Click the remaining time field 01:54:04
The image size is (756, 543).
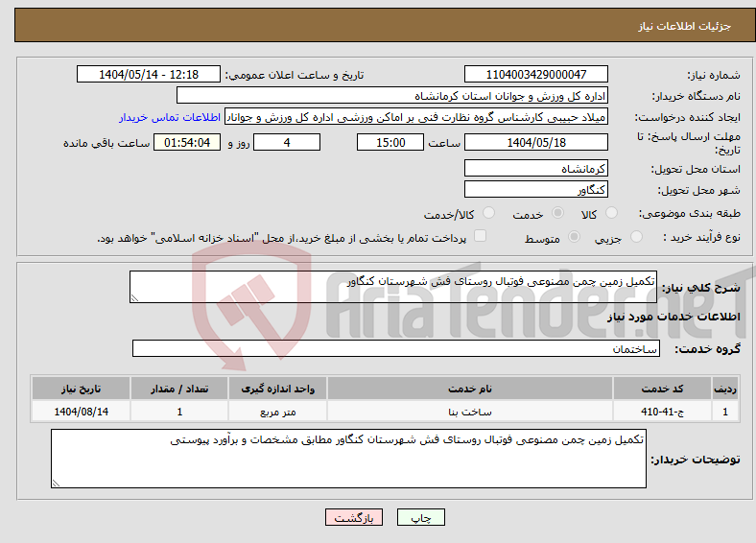tap(187, 142)
